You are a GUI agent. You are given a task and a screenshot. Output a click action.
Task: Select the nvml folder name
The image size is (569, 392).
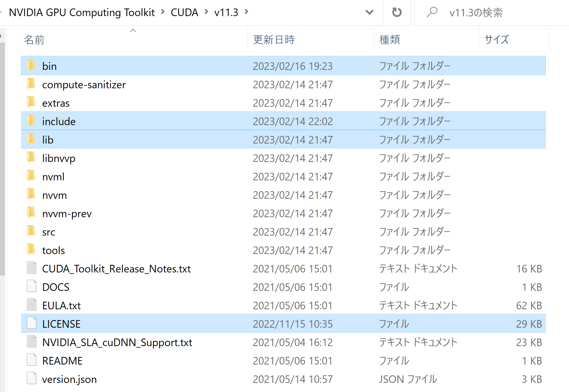(53, 177)
